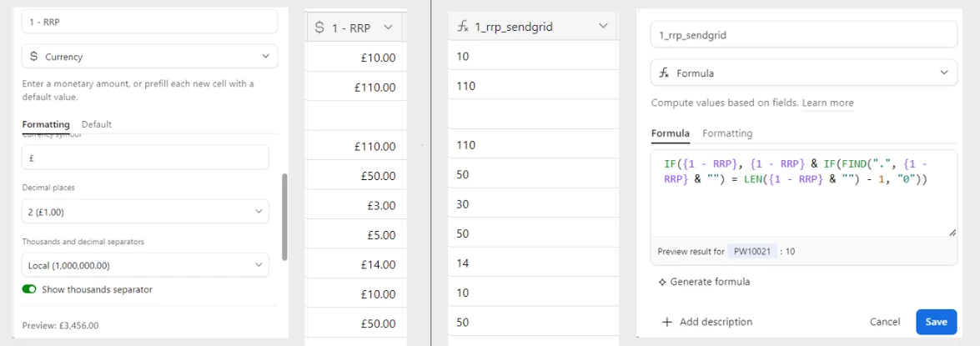Cancel the formula field edits
This screenshot has height=346, width=980.
tap(885, 322)
